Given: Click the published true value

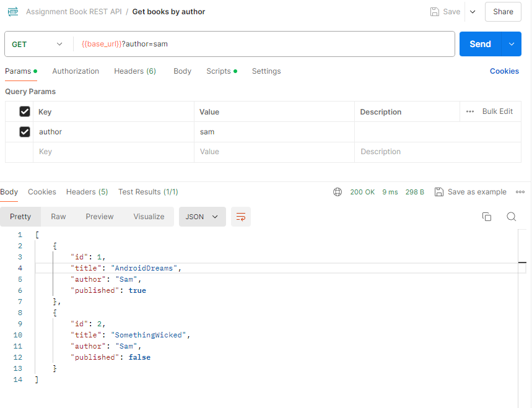Looking at the screenshot, I should tap(137, 290).
